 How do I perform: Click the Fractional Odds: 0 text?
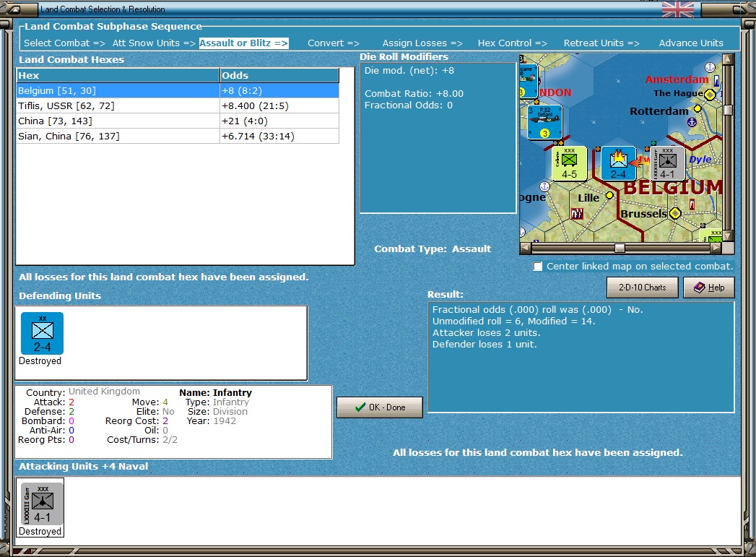point(409,105)
